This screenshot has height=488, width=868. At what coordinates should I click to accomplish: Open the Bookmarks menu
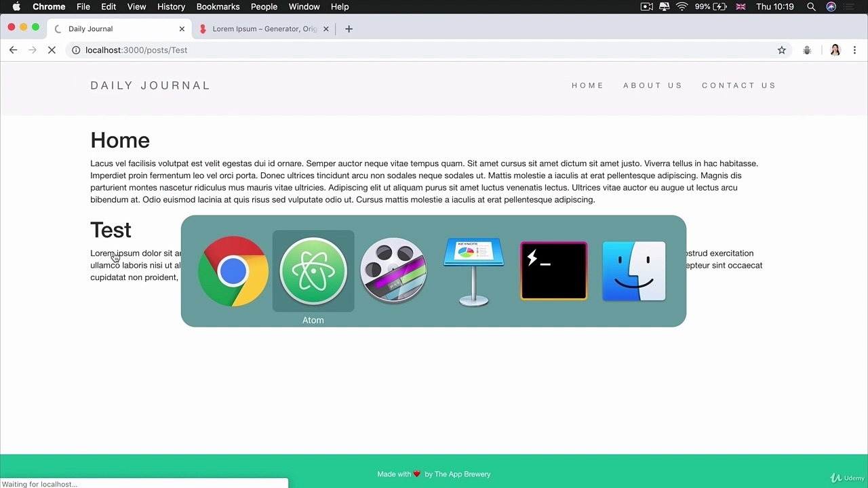(x=218, y=7)
